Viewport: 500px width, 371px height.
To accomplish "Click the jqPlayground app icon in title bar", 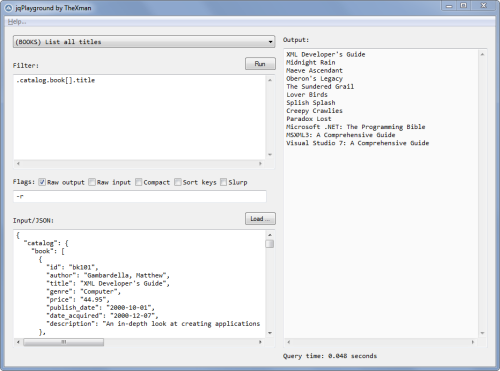I will tap(9, 8).
